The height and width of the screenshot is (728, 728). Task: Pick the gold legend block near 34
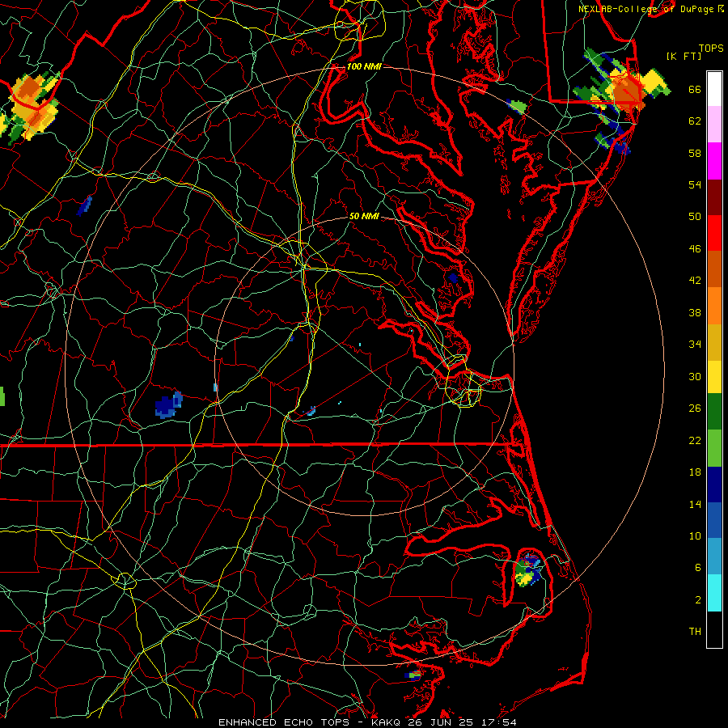click(714, 342)
